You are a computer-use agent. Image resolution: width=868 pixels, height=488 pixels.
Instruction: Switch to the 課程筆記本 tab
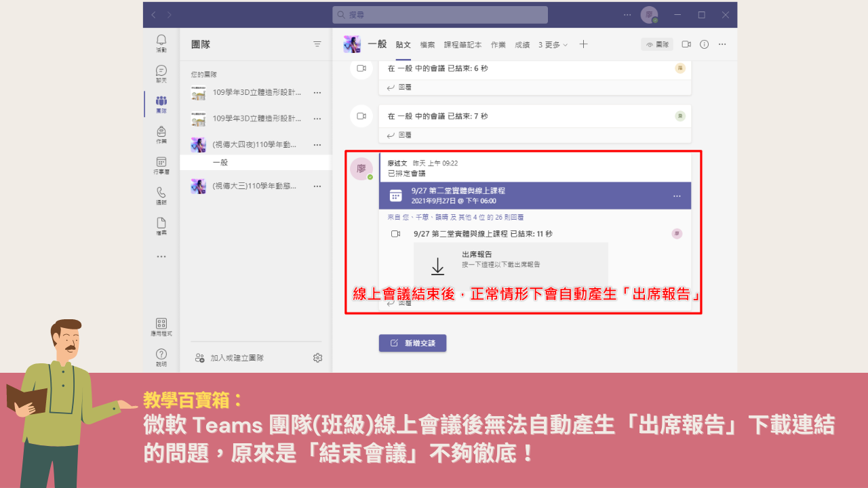pyautogui.click(x=462, y=45)
